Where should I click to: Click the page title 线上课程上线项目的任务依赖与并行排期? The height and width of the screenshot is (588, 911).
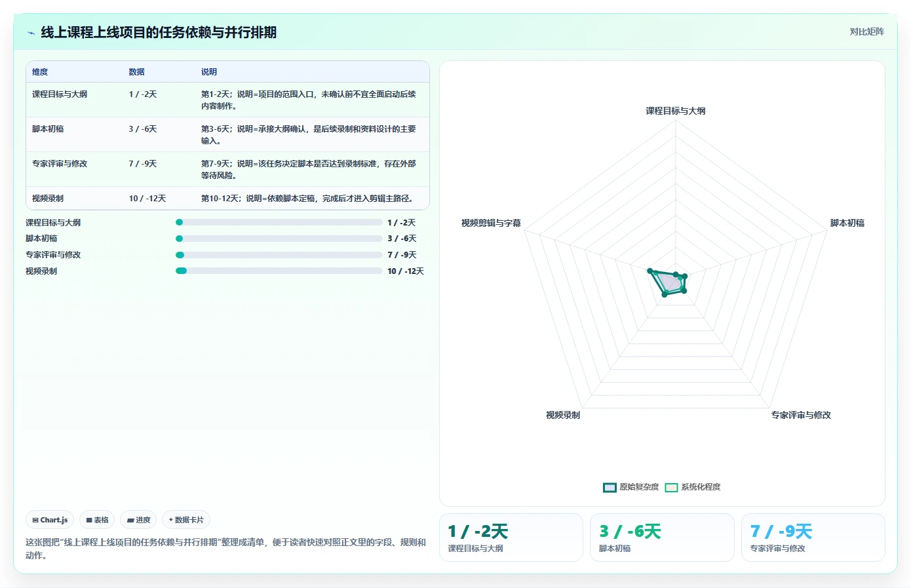[x=159, y=32]
